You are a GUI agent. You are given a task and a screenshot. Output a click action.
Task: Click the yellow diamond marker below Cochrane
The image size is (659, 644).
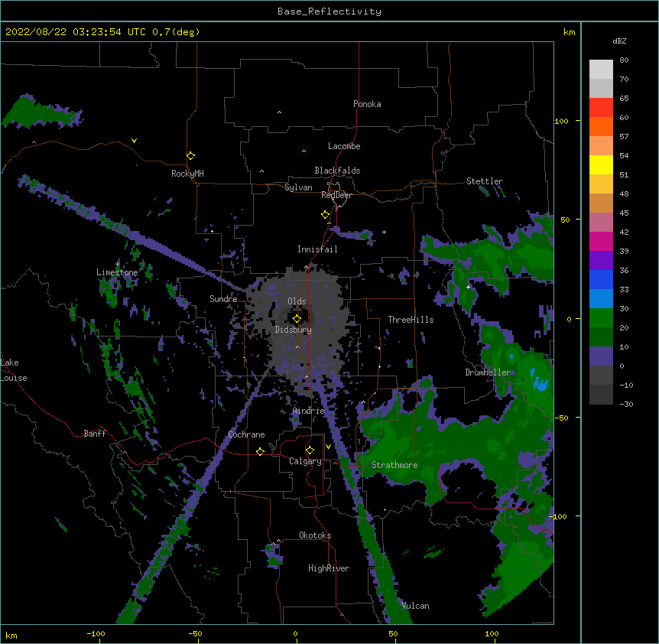[x=260, y=451]
